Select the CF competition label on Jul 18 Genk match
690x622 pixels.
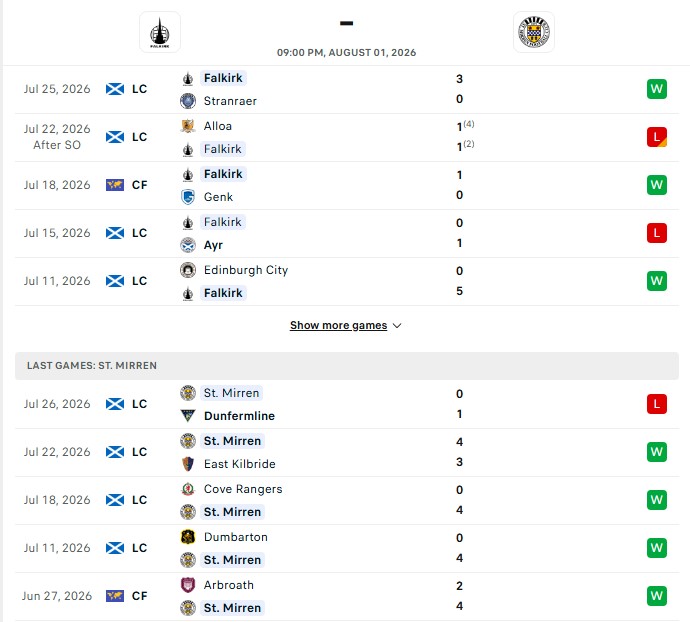click(x=139, y=185)
